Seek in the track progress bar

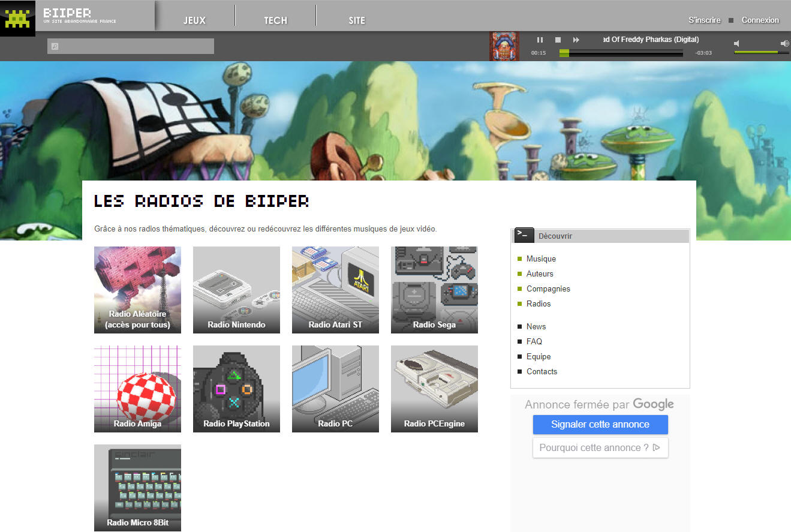click(x=621, y=53)
